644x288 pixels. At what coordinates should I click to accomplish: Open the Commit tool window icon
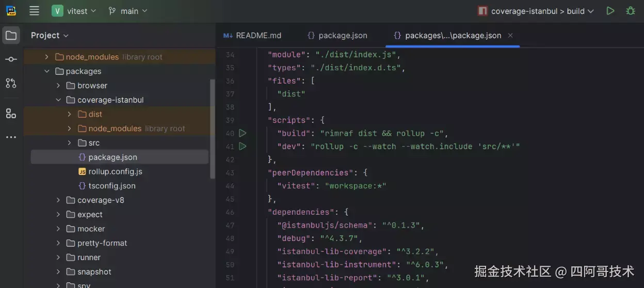pos(11,59)
